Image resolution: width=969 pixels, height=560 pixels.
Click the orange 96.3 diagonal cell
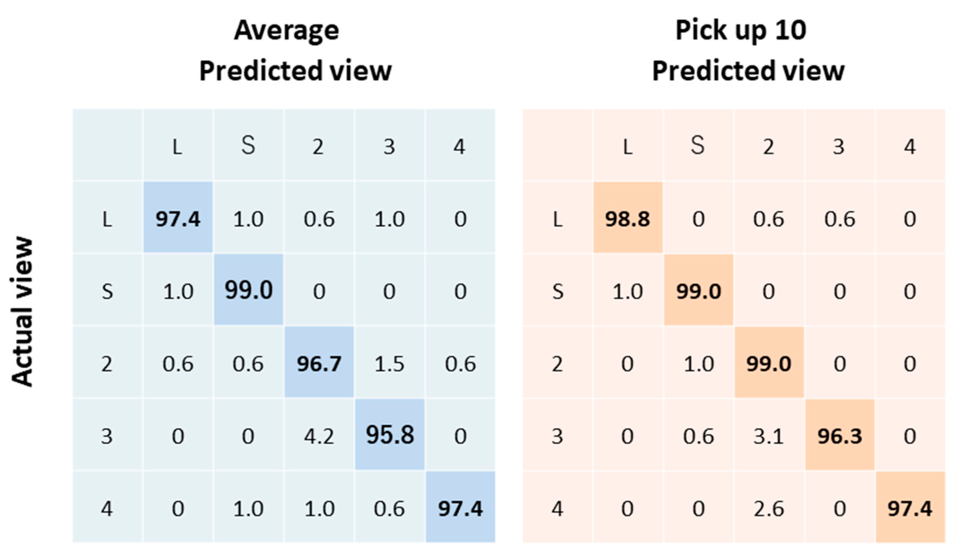(839, 436)
